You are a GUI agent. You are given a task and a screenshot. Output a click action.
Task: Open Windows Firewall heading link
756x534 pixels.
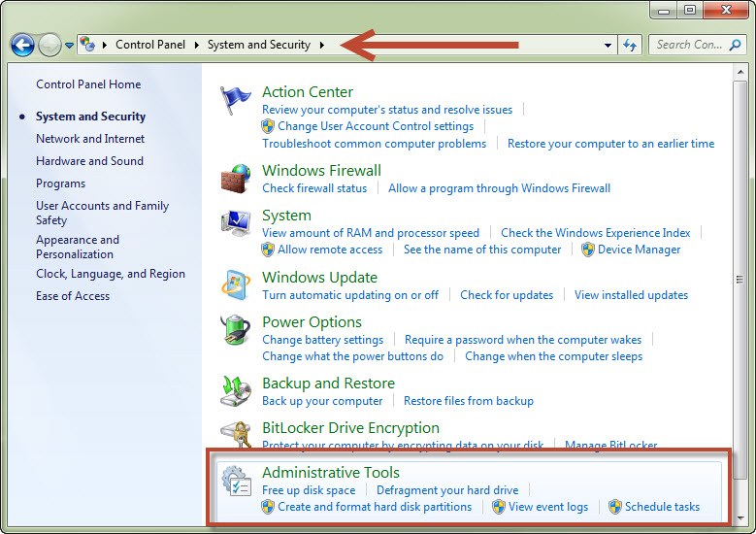pyautogui.click(x=321, y=170)
